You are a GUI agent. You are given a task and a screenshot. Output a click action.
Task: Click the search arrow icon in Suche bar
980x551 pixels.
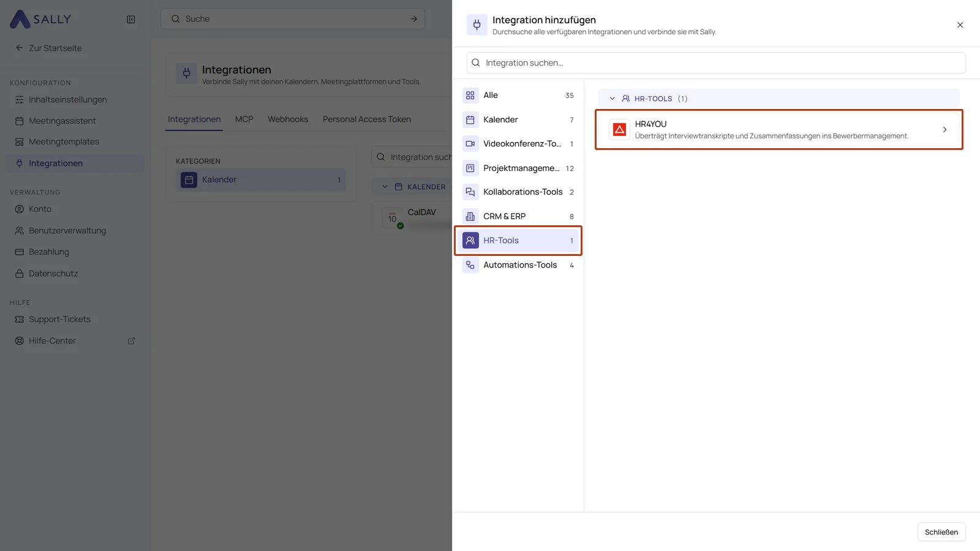[x=414, y=19]
